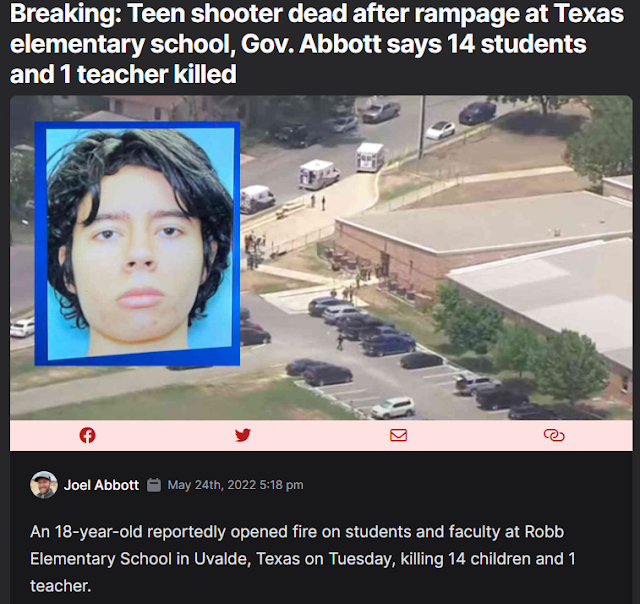
Task: Click the word "Breaking:" in the headline
Action: (x=66, y=14)
